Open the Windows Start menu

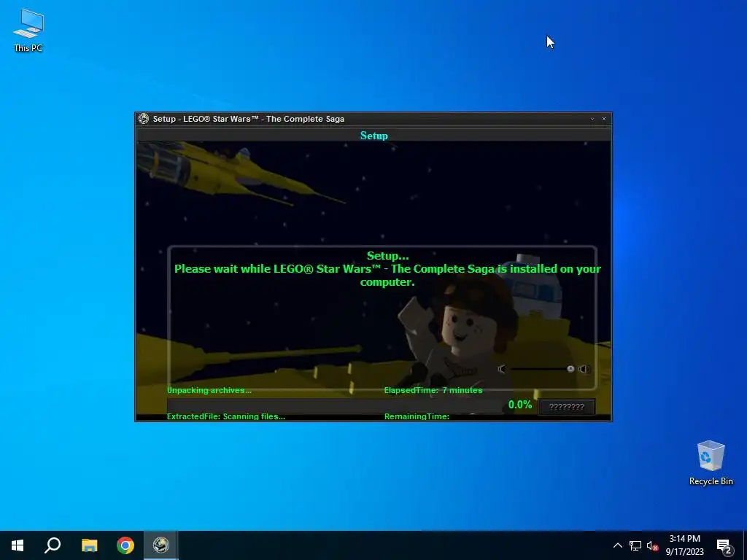pyautogui.click(x=18, y=545)
